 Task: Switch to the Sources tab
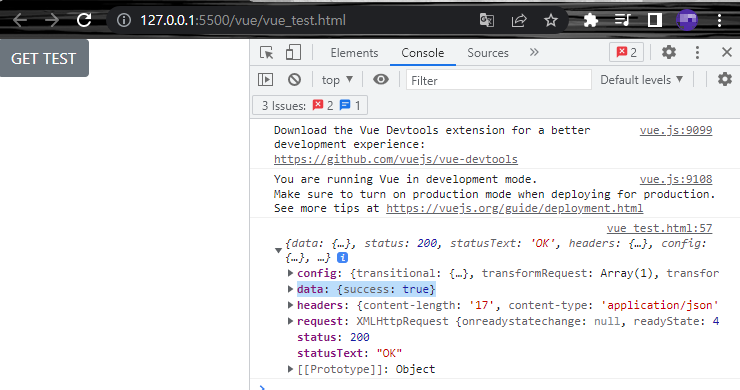pyautogui.click(x=488, y=53)
